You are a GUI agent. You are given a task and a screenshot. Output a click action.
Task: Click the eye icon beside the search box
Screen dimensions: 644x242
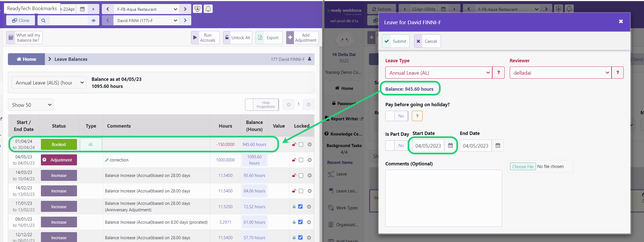click(x=93, y=21)
